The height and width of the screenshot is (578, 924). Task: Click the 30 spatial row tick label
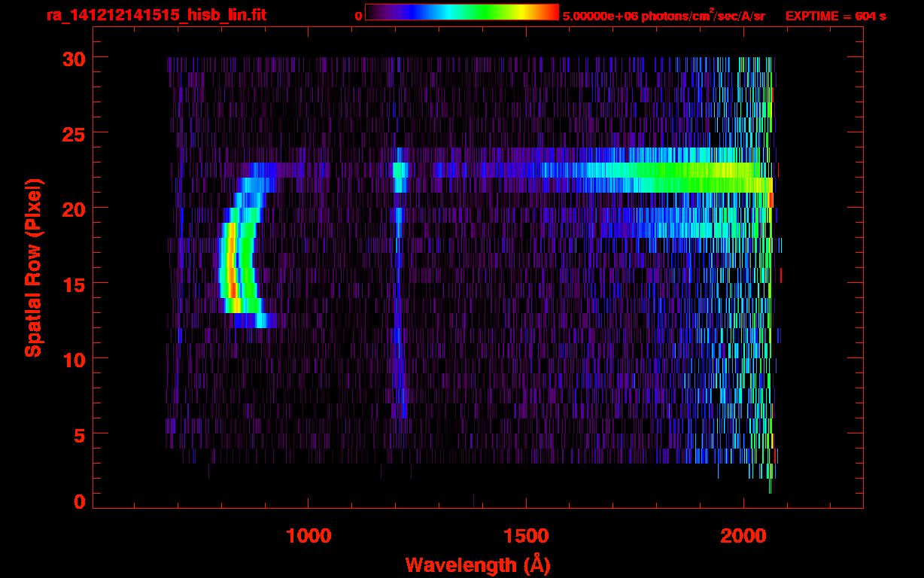tap(72, 58)
